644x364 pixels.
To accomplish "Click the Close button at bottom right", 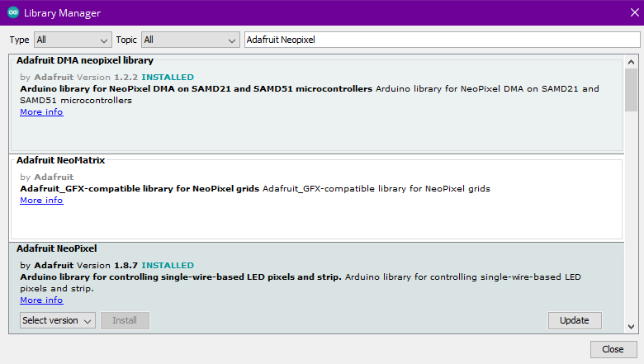I will 613,349.
